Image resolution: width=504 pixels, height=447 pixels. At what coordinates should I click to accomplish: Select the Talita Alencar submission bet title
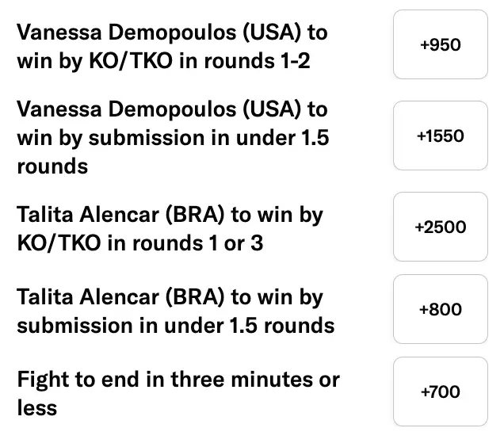tap(174, 311)
